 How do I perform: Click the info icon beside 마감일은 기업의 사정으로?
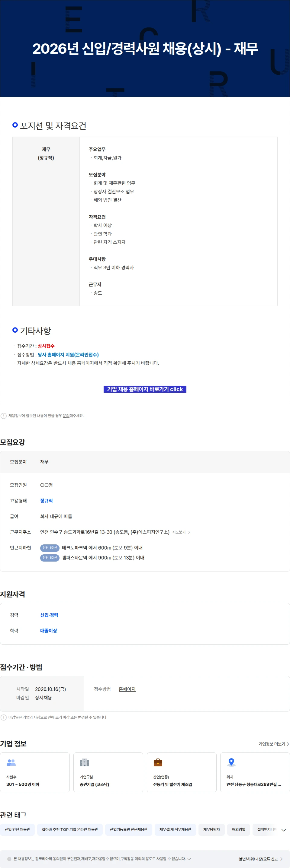(x=4, y=718)
